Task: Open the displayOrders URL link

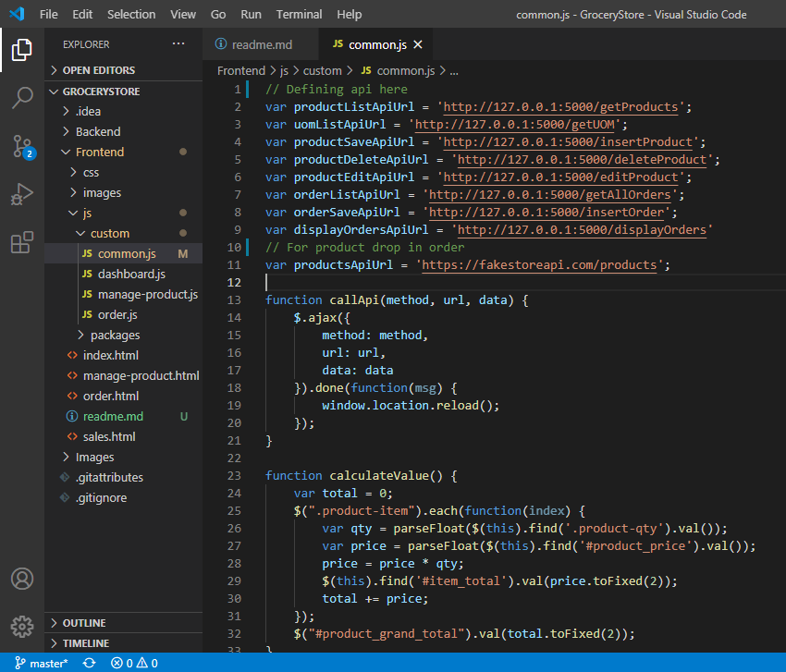Action: pos(582,229)
